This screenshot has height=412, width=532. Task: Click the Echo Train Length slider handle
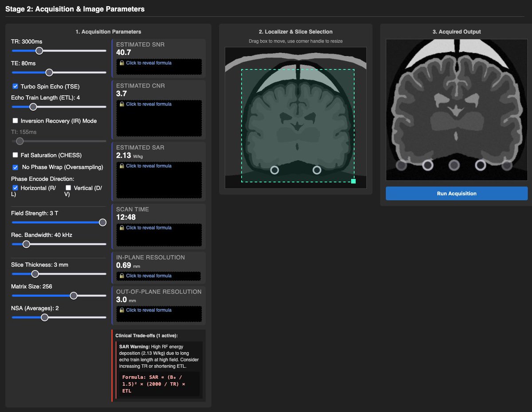33,107
